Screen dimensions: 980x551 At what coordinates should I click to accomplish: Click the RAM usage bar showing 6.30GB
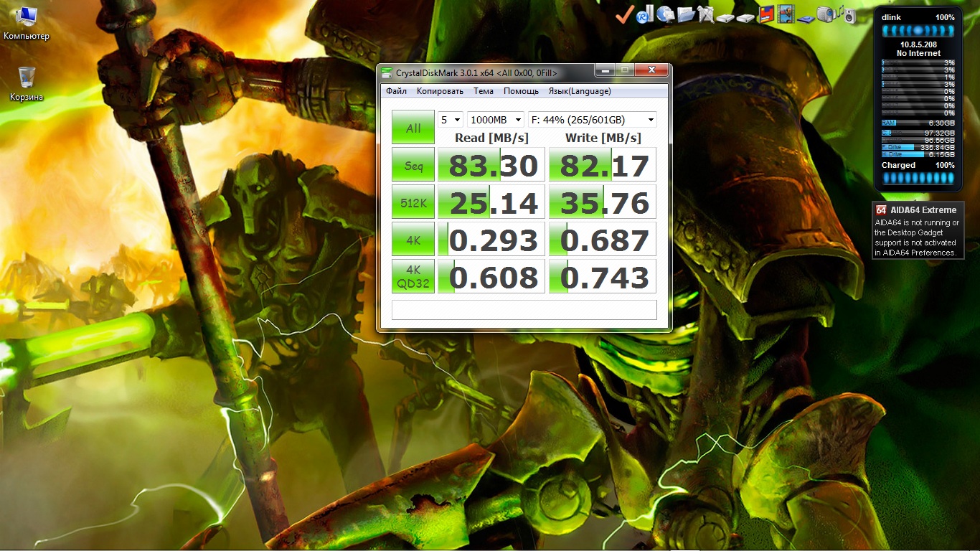[918, 123]
